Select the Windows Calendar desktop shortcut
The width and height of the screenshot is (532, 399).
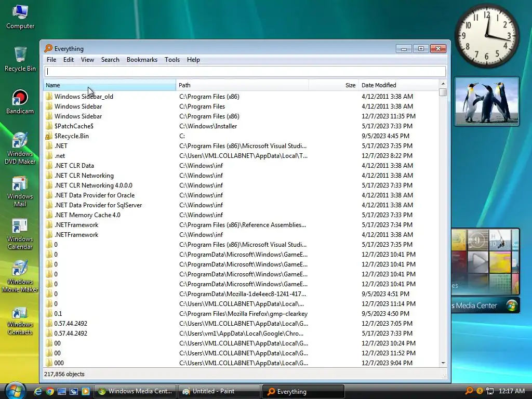tap(20, 234)
